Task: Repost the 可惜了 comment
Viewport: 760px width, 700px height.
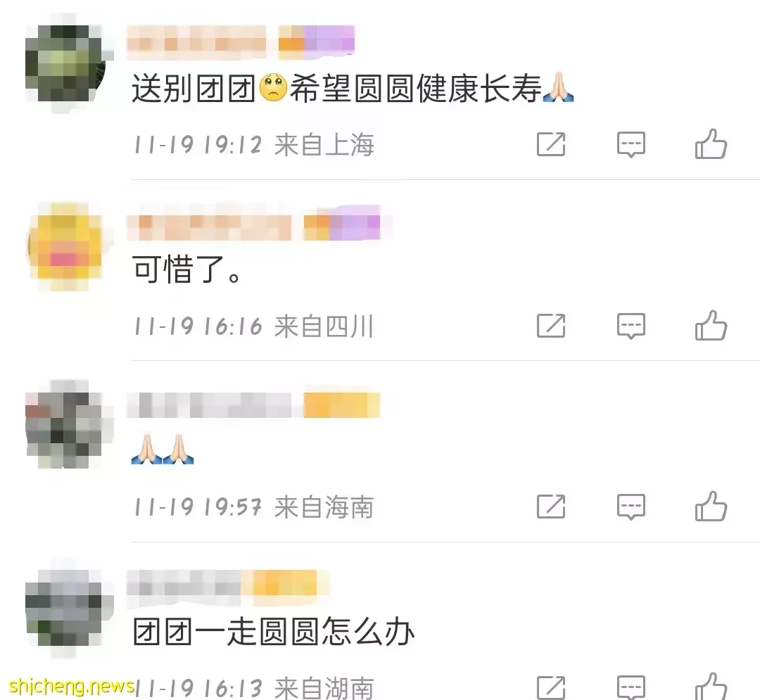Action: coord(551,325)
